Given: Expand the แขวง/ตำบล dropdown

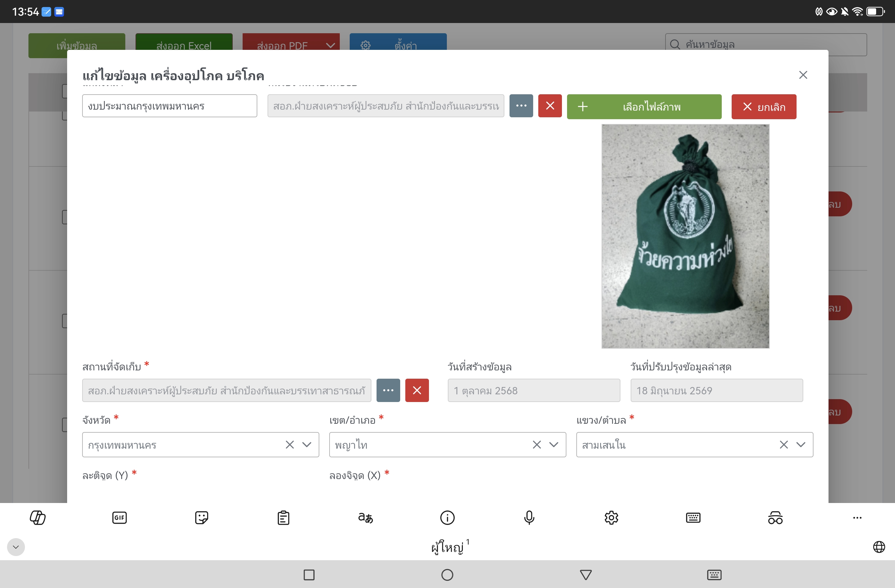Looking at the screenshot, I should [x=801, y=445].
